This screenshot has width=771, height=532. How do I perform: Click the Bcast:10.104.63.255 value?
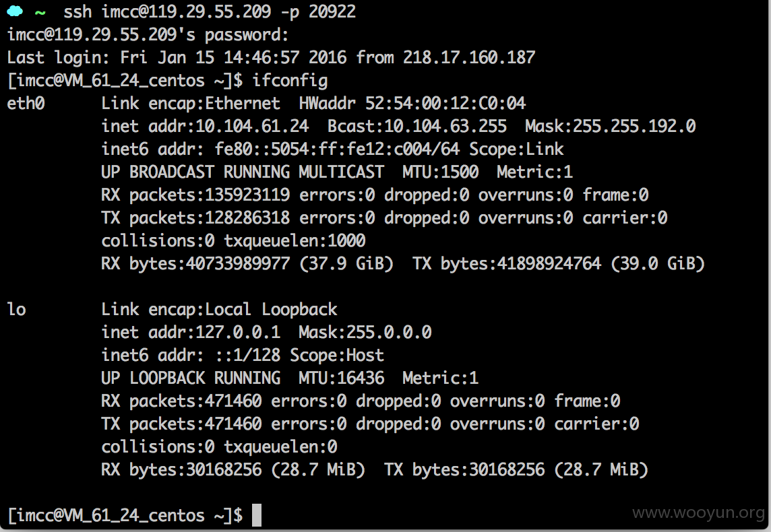click(417, 126)
